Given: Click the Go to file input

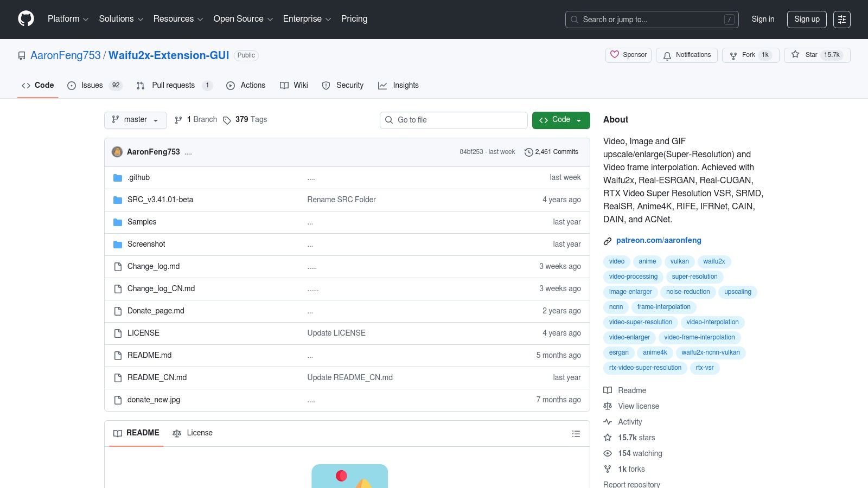Looking at the screenshot, I should (454, 120).
